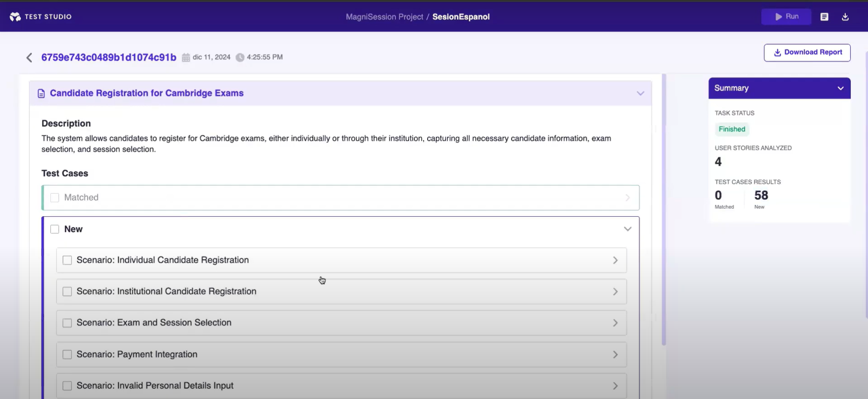Viewport: 868px width, 399px height.
Task: Check the New test cases checkbox
Action: coord(55,229)
